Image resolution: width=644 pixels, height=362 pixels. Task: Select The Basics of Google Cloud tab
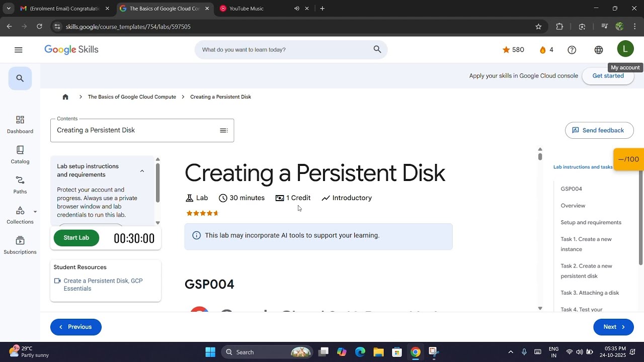(x=164, y=9)
